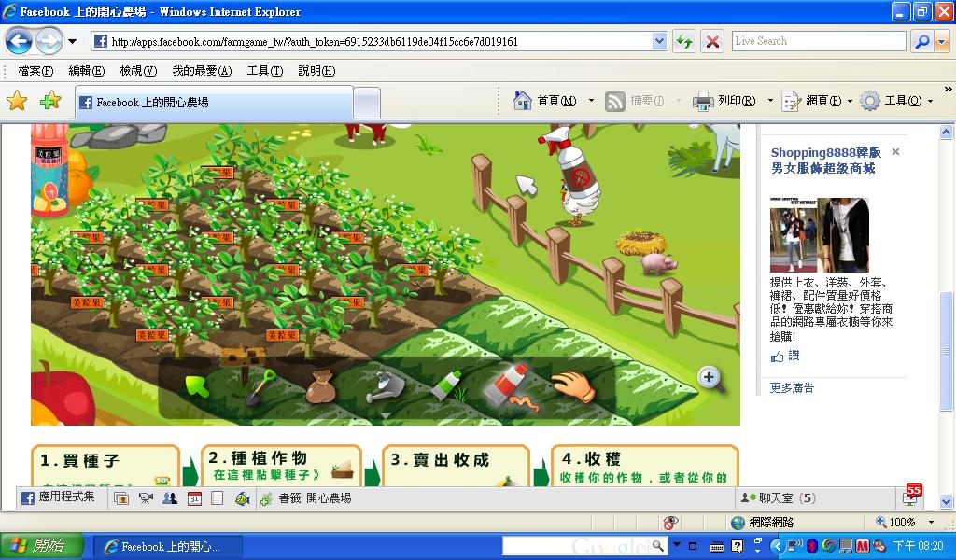956x560 pixels.
Task: Stop loading with the red X button
Action: 711,41
